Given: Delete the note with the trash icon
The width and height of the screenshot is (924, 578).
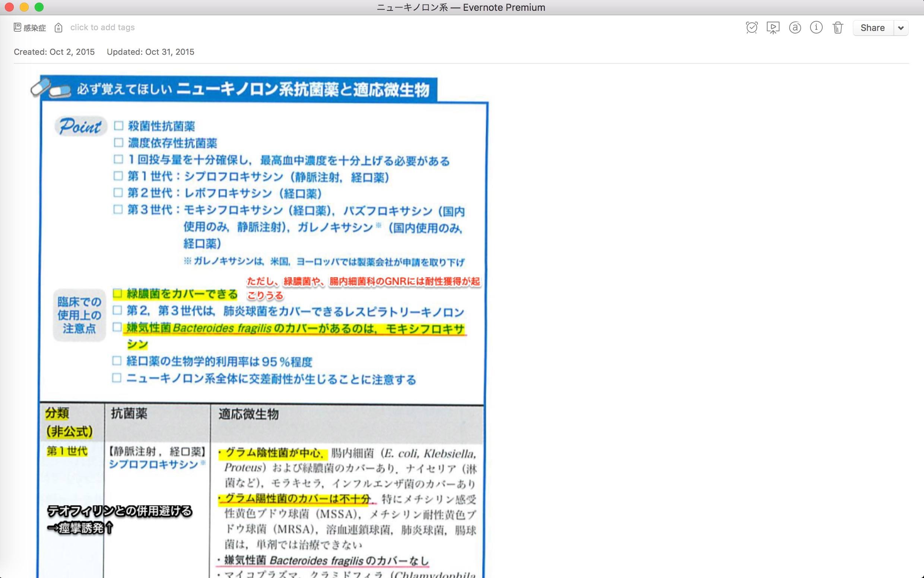Looking at the screenshot, I should [x=838, y=28].
